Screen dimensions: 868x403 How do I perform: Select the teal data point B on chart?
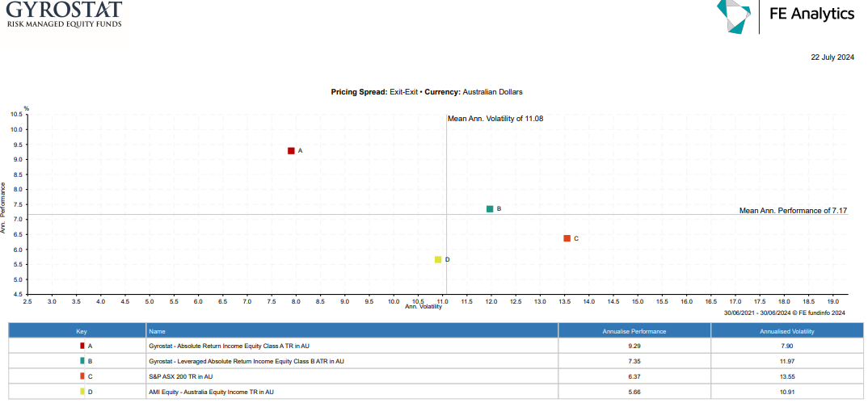[490, 209]
